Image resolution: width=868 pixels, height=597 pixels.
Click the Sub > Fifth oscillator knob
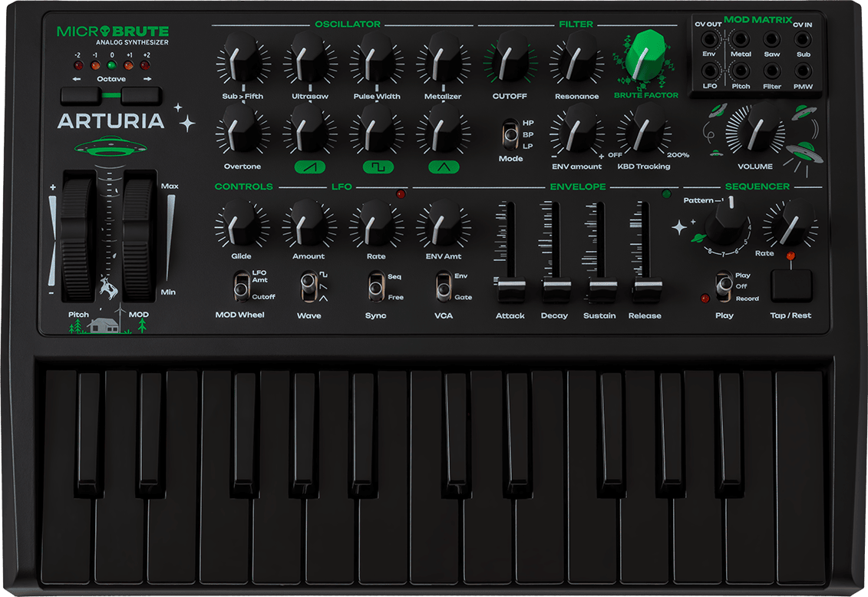pos(243,59)
